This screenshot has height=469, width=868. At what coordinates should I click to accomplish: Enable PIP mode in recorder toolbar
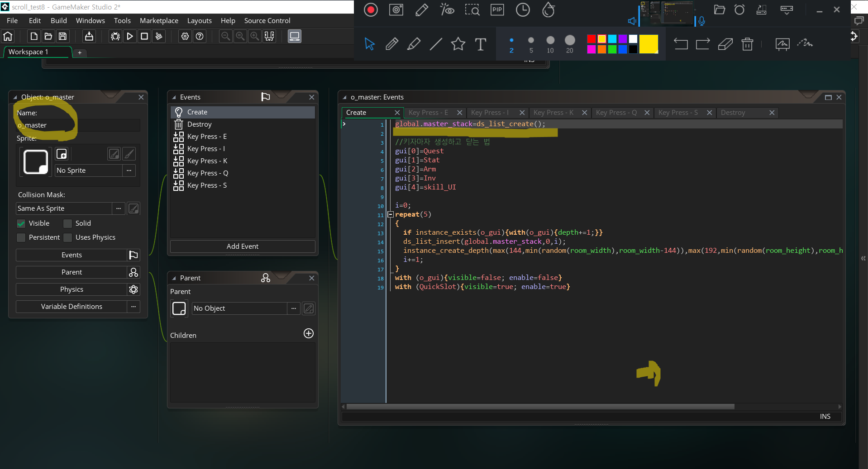point(497,10)
